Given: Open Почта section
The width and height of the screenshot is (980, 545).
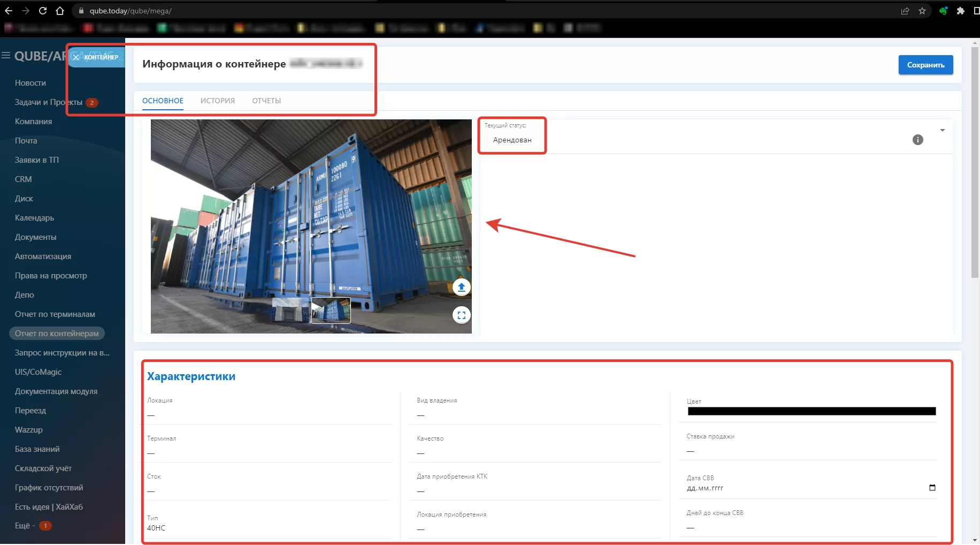Looking at the screenshot, I should pos(26,141).
